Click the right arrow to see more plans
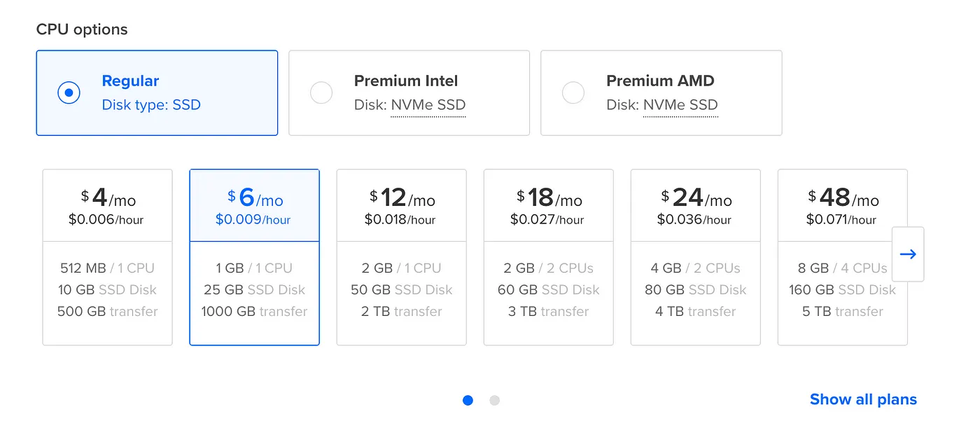Image resolution: width=980 pixels, height=421 pixels. [908, 254]
